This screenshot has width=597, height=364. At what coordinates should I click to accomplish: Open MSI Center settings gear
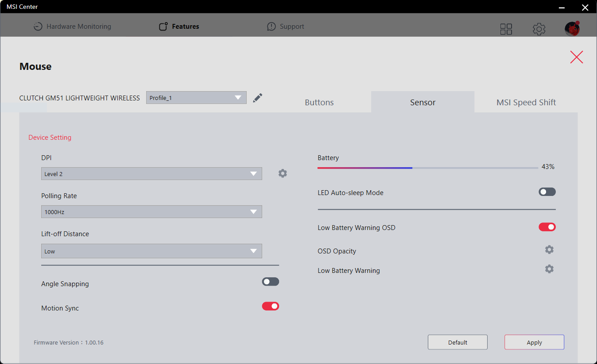coord(539,29)
